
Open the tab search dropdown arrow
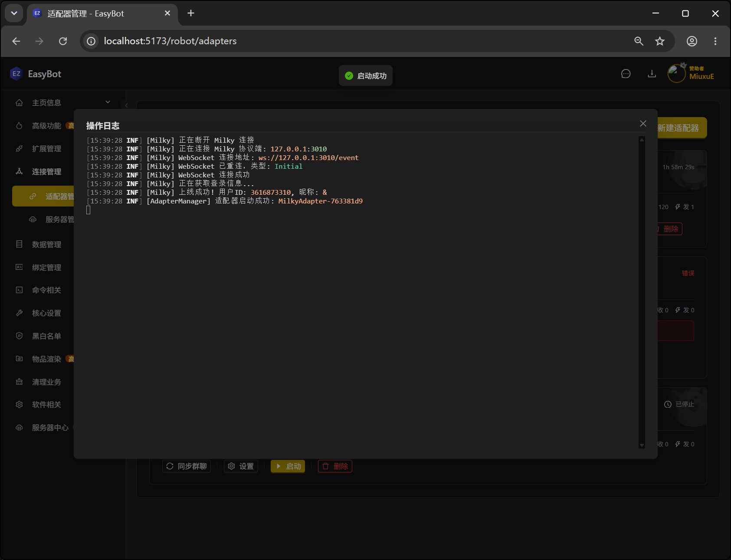click(x=14, y=13)
